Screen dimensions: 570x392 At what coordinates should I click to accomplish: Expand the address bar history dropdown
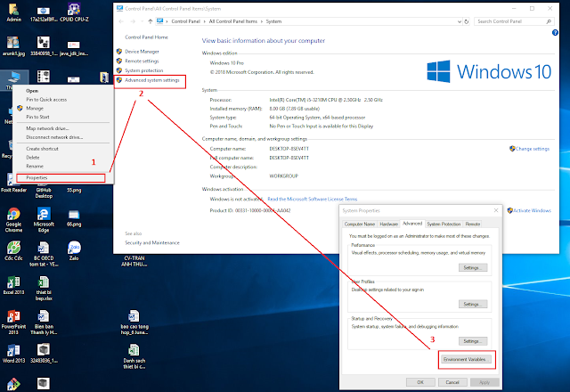coord(460,21)
